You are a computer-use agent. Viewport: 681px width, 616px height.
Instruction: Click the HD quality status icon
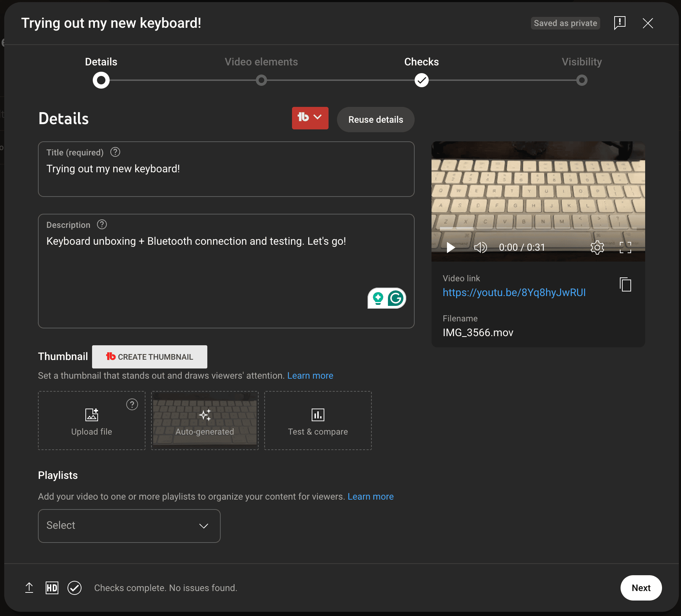(52, 588)
